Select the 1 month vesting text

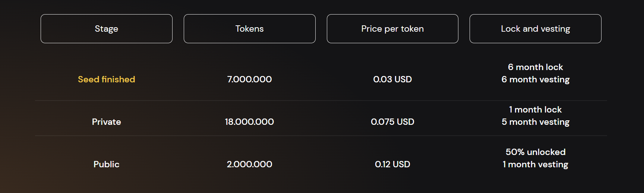tap(535, 164)
